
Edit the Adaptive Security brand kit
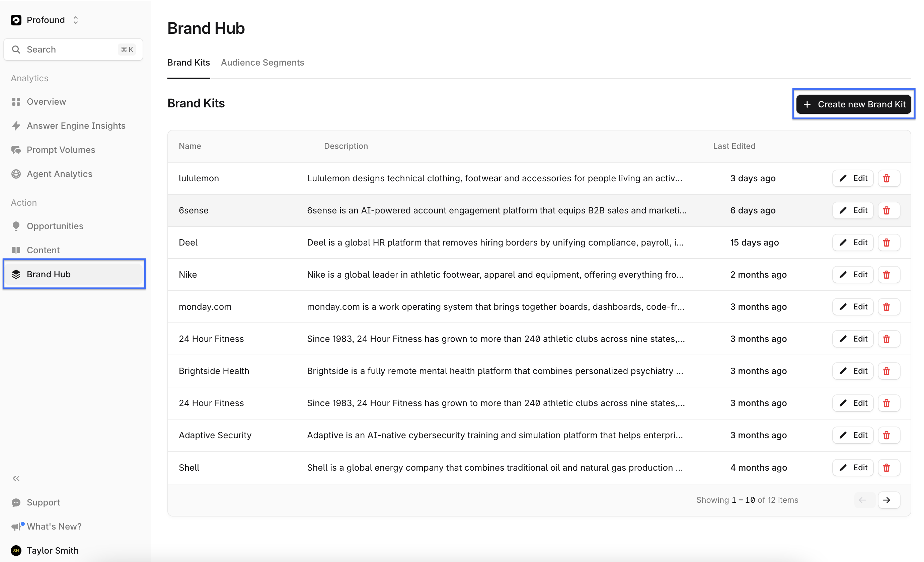[x=853, y=435]
